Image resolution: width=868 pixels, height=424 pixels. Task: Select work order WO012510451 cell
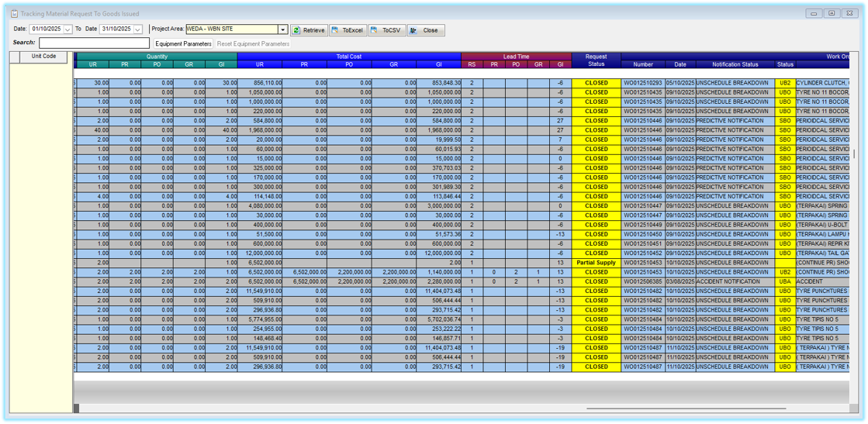pyautogui.click(x=643, y=243)
